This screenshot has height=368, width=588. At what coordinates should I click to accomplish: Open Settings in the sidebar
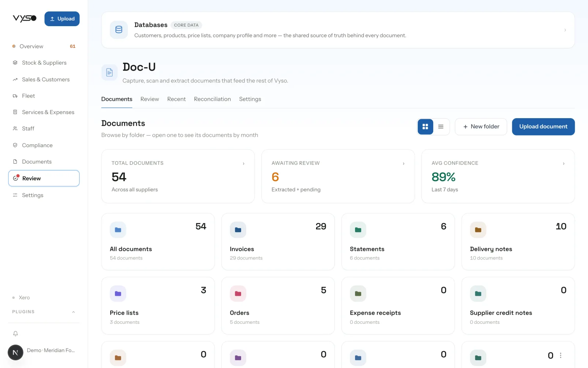[x=44, y=195]
